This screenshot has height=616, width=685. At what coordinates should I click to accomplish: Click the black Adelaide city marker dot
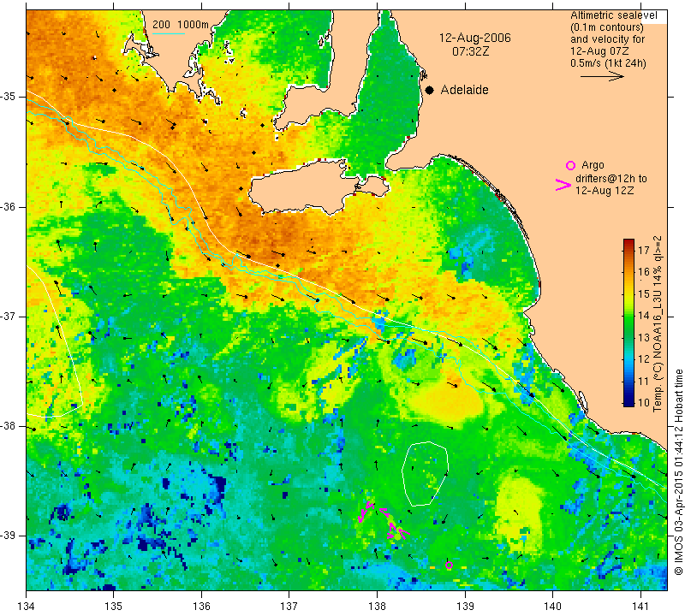(x=430, y=90)
